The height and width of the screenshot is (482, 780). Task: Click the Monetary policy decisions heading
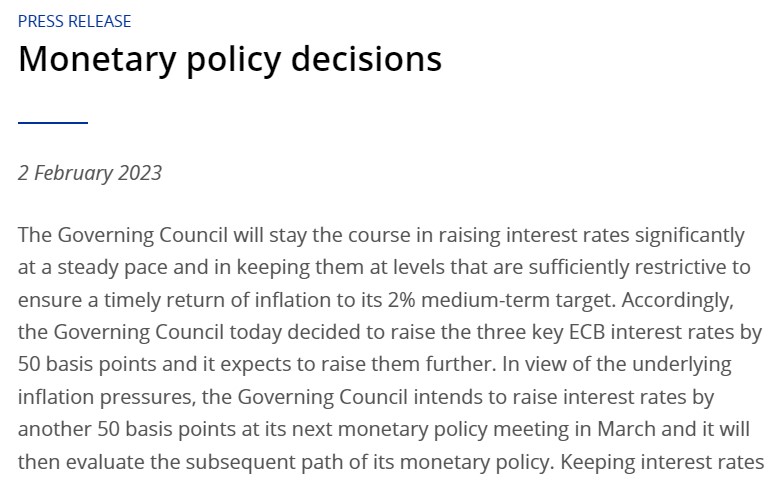click(230, 60)
